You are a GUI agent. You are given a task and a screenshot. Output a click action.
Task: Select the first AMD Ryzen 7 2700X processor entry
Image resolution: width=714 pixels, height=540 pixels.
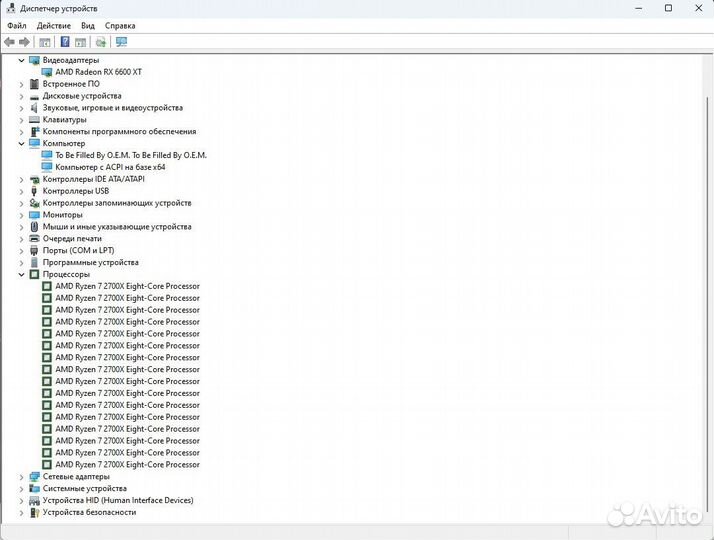pos(127,286)
